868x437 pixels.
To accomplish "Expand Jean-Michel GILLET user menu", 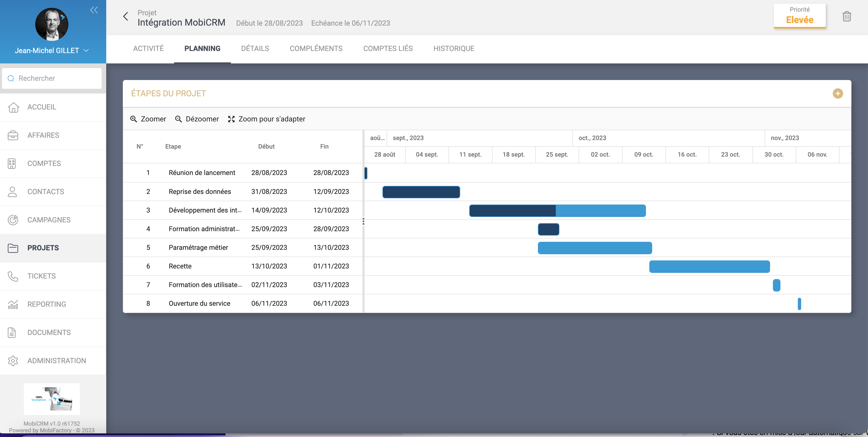I will pyautogui.click(x=52, y=50).
